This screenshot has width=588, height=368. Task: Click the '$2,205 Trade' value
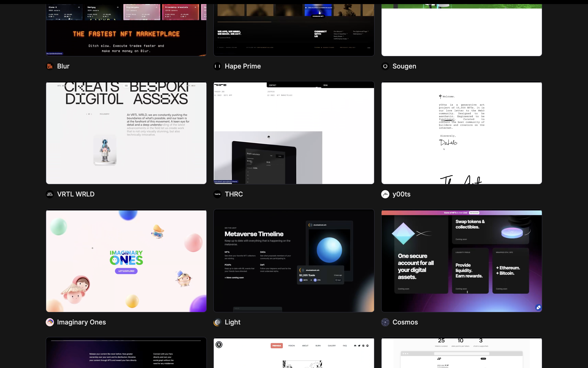(307, 275)
